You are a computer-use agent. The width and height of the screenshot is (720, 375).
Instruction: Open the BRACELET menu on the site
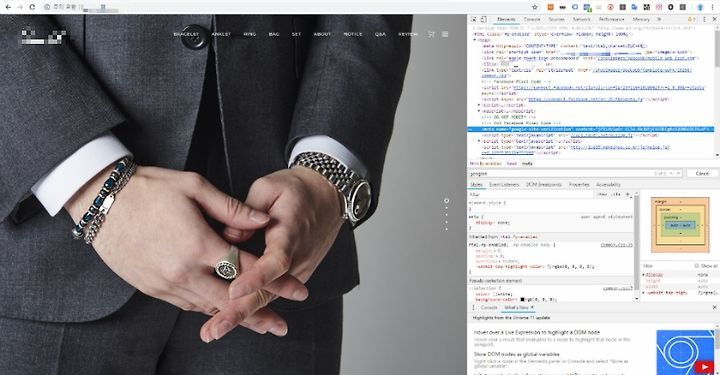click(x=186, y=34)
